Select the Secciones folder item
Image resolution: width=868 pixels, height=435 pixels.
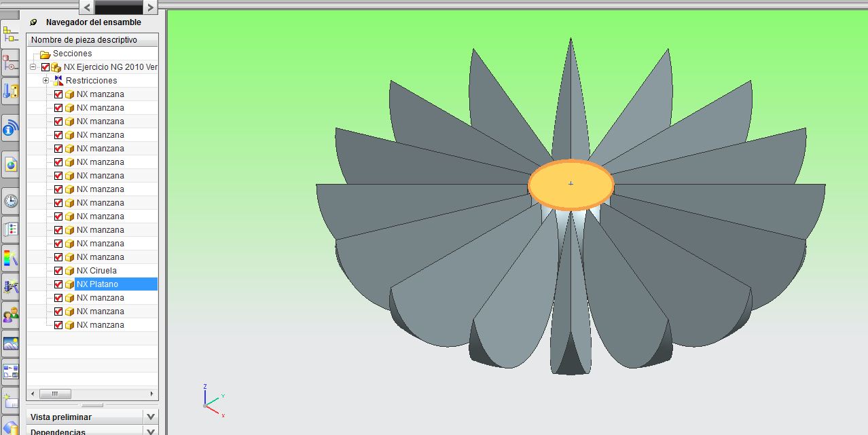72,54
